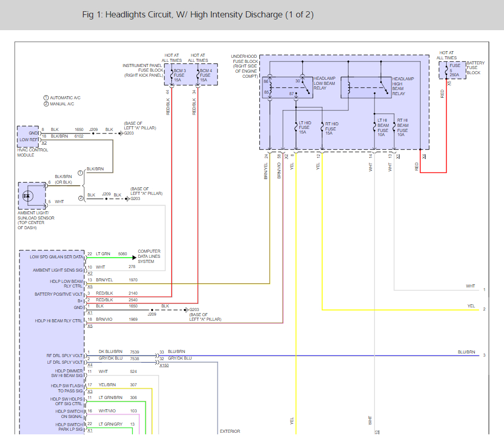Click HDLP LOW BEAM RLY CTRL label

click(x=66, y=283)
